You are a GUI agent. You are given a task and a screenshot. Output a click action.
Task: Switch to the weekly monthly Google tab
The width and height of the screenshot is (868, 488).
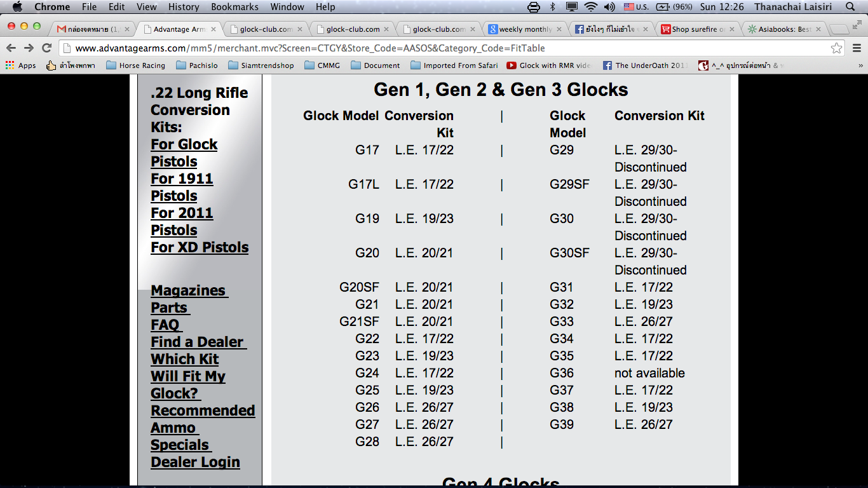pos(525,29)
